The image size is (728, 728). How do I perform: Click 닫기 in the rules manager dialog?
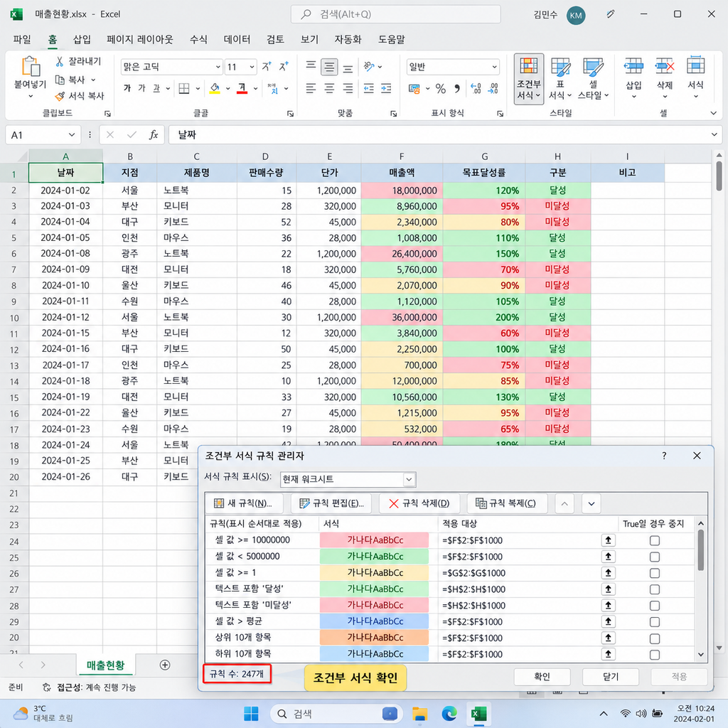click(x=611, y=677)
